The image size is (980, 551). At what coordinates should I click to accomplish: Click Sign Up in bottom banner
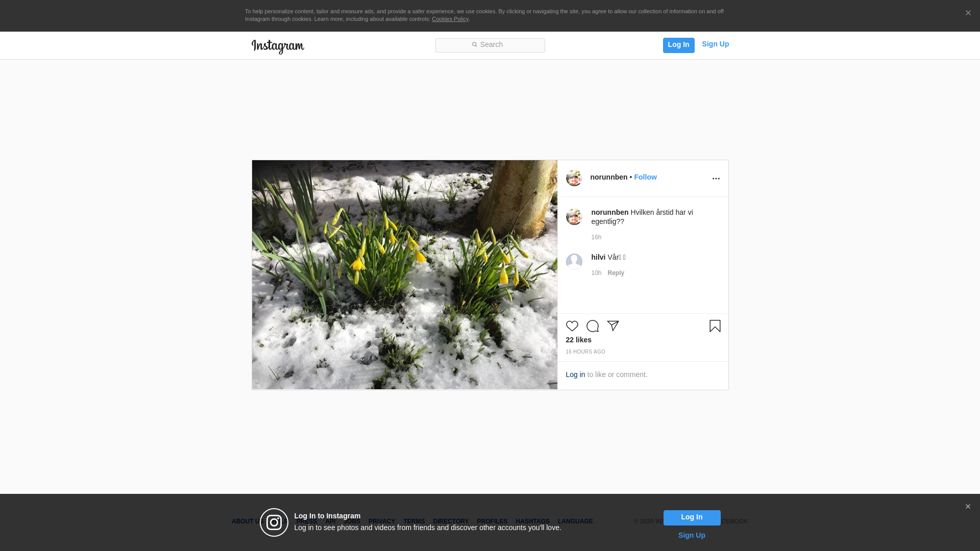(692, 536)
